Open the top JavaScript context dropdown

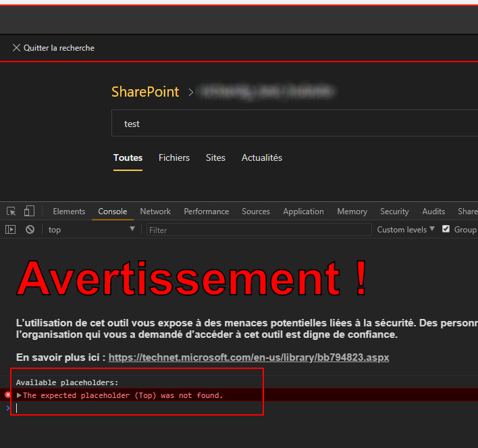pos(91,230)
